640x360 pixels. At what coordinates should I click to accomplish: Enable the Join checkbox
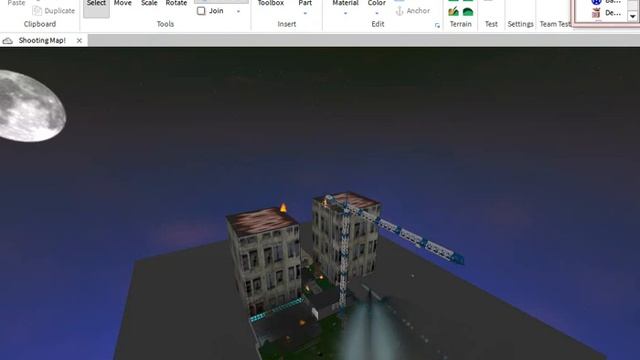pyautogui.click(x=201, y=11)
